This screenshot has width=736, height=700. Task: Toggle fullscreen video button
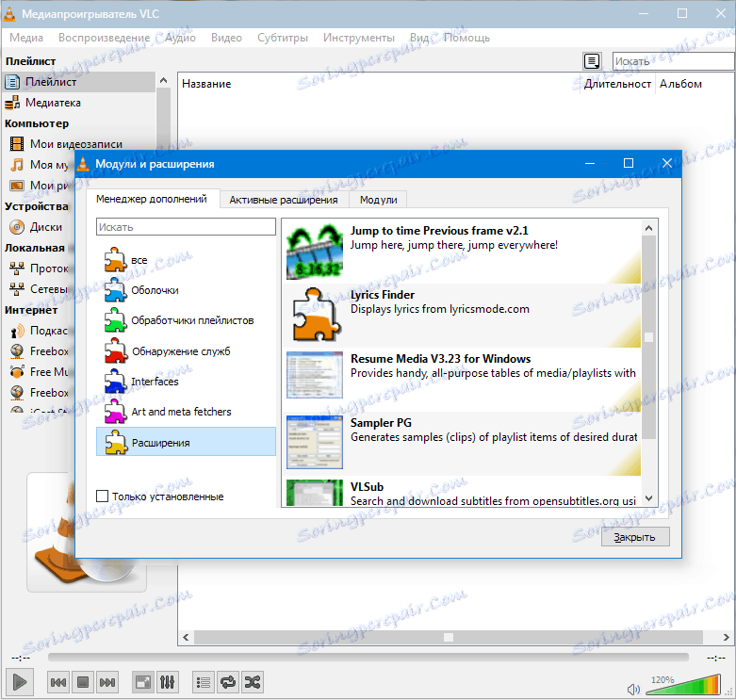click(x=142, y=682)
